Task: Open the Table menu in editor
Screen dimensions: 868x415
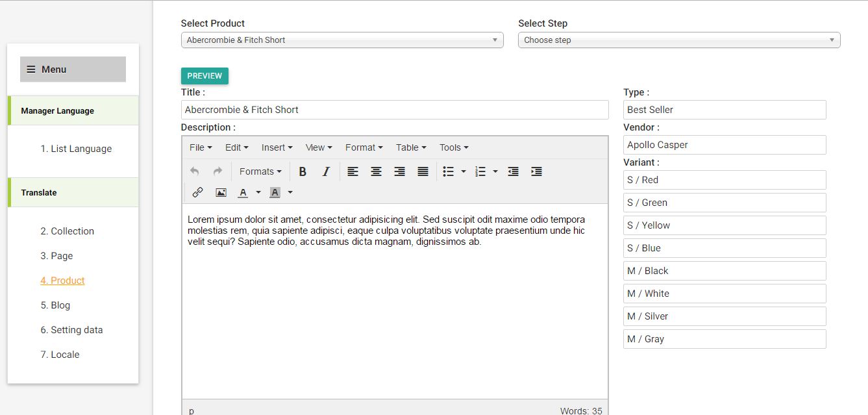Action: (411, 147)
